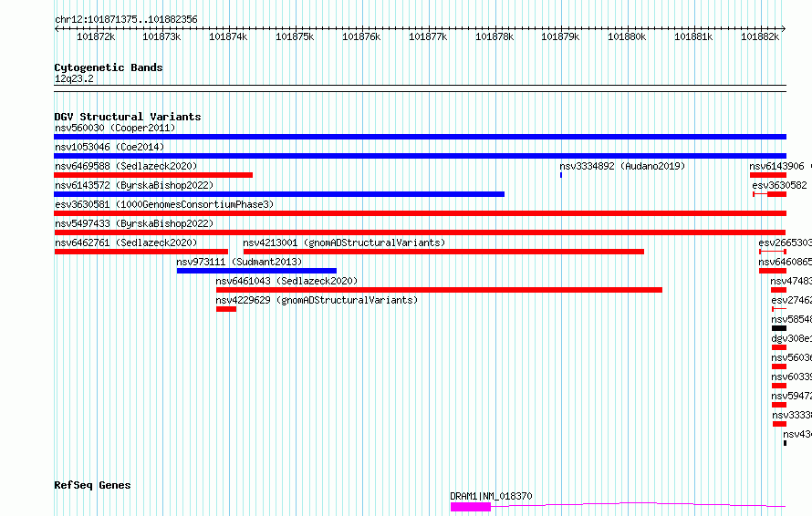Open the nsv6462761 (Sedlazeck2020) label
The image size is (812, 516).
coord(126,243)
